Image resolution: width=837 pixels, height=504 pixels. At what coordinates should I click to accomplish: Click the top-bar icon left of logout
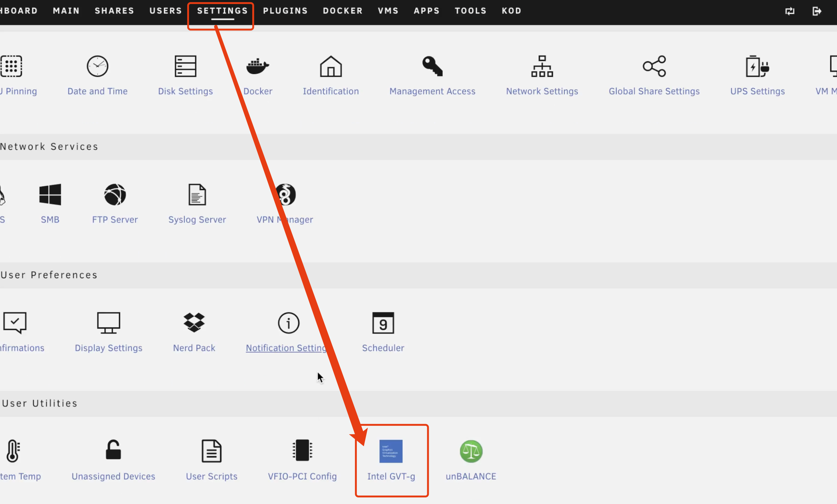tap(790, 11)
